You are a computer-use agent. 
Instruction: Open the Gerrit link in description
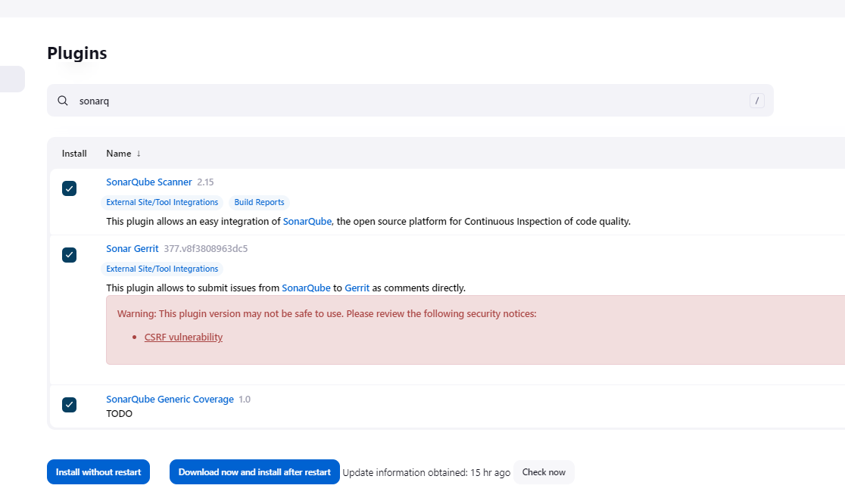pos(357,288)
